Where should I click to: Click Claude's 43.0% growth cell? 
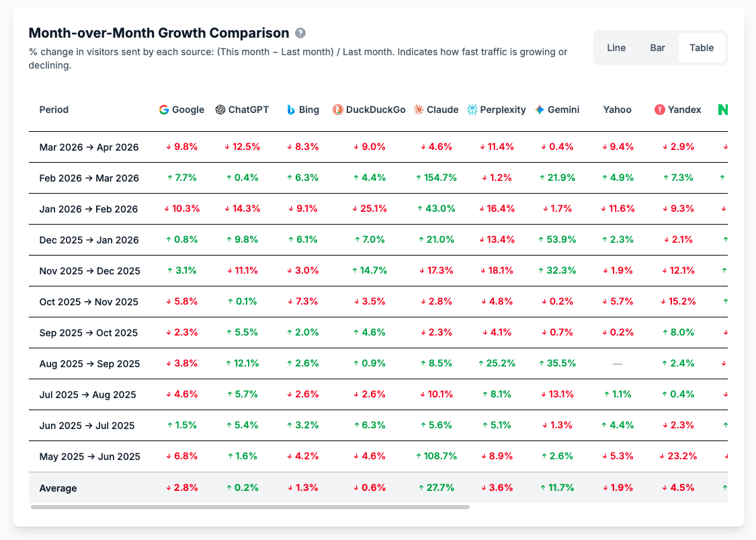[x=436, y=208]
